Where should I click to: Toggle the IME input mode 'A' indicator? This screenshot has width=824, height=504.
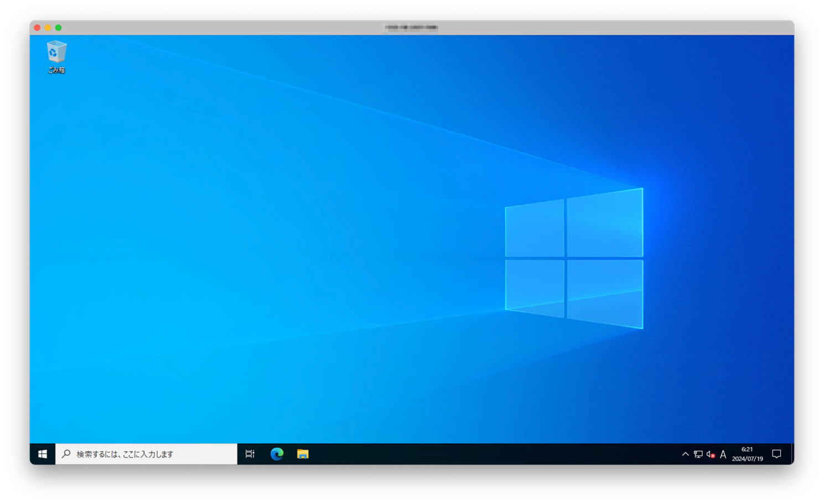tap(723, 454)
